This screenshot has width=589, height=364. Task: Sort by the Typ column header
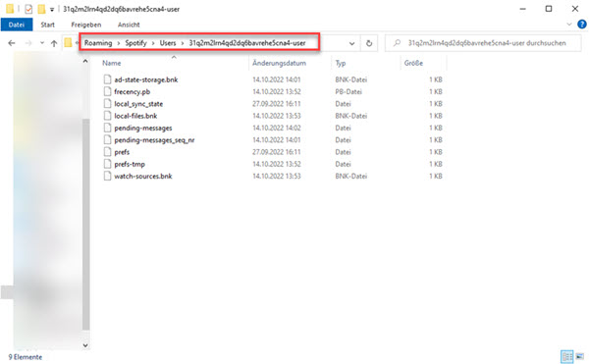coord(341,63)
